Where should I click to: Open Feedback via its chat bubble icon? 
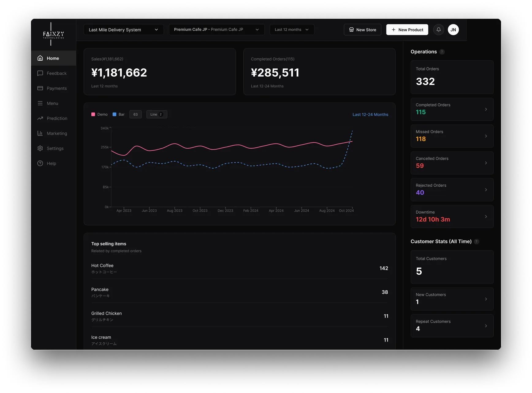pos(40,73)
